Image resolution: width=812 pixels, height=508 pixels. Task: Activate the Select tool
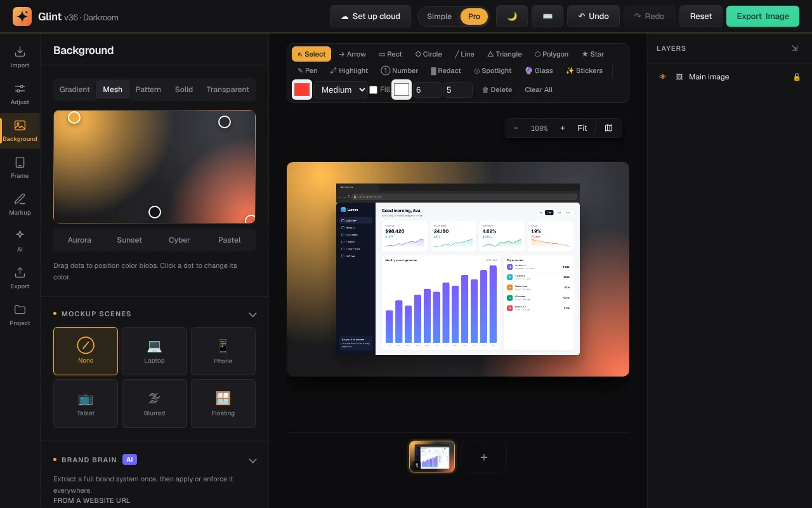311,54
